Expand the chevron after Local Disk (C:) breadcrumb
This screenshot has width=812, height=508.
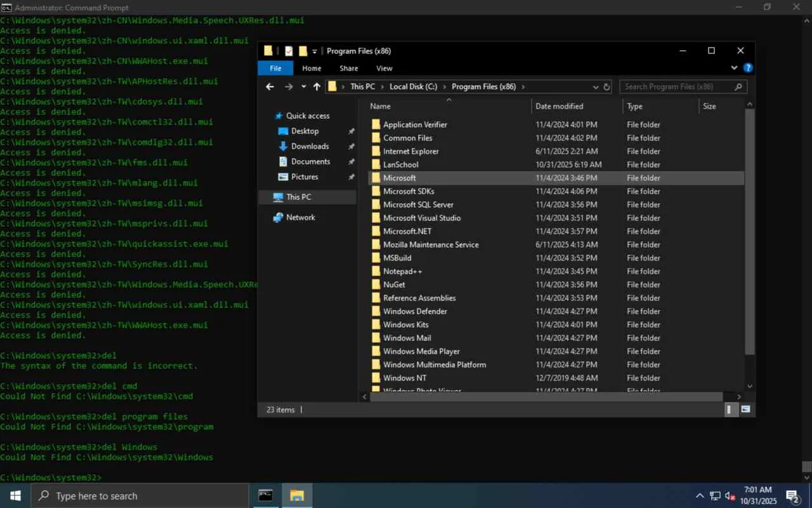[444, 87]
